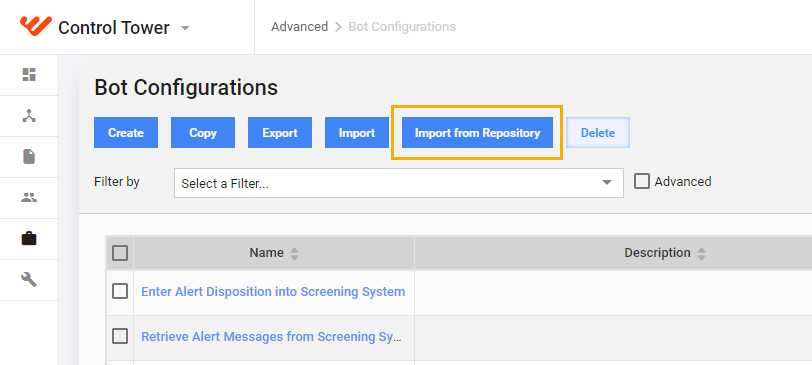This screenshot has height=365, width=812.
Task: Tick the select-all checkbox in table header
Action: (x=120, y=253)
